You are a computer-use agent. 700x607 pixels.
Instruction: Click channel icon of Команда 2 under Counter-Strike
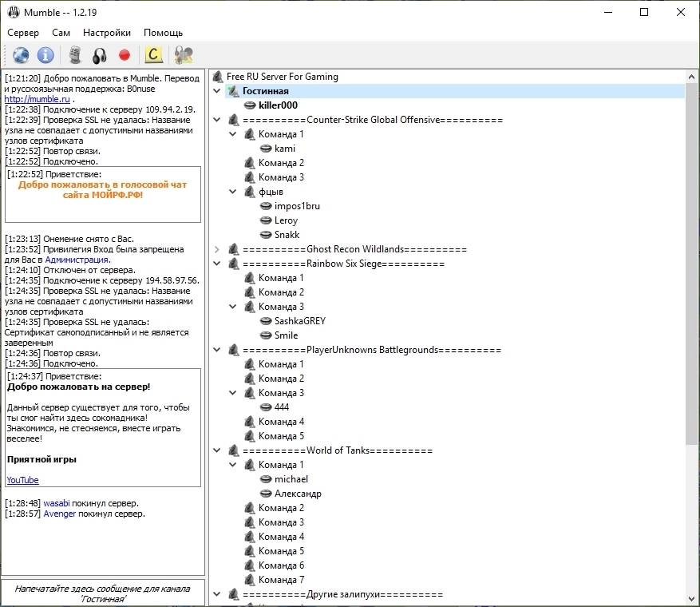(250, 163)
